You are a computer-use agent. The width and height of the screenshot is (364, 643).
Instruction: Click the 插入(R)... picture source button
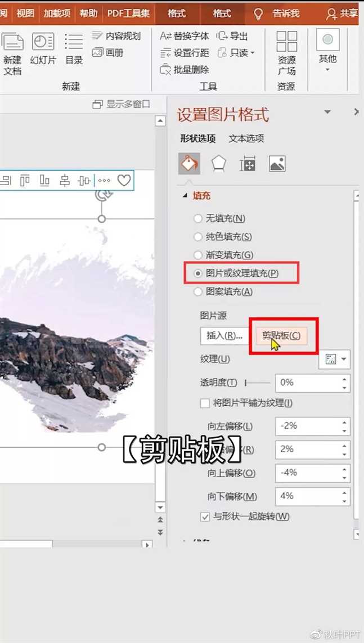pyautogui.click(x=224, y=336)
